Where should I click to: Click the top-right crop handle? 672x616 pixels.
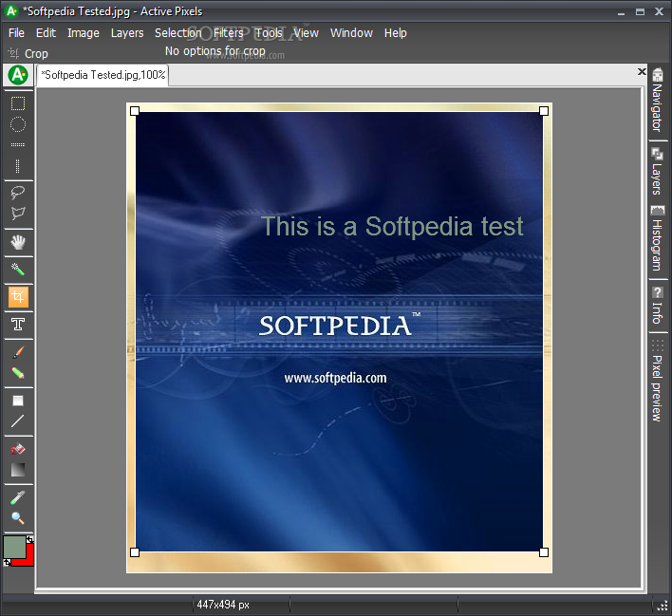(x=544, y=111)
